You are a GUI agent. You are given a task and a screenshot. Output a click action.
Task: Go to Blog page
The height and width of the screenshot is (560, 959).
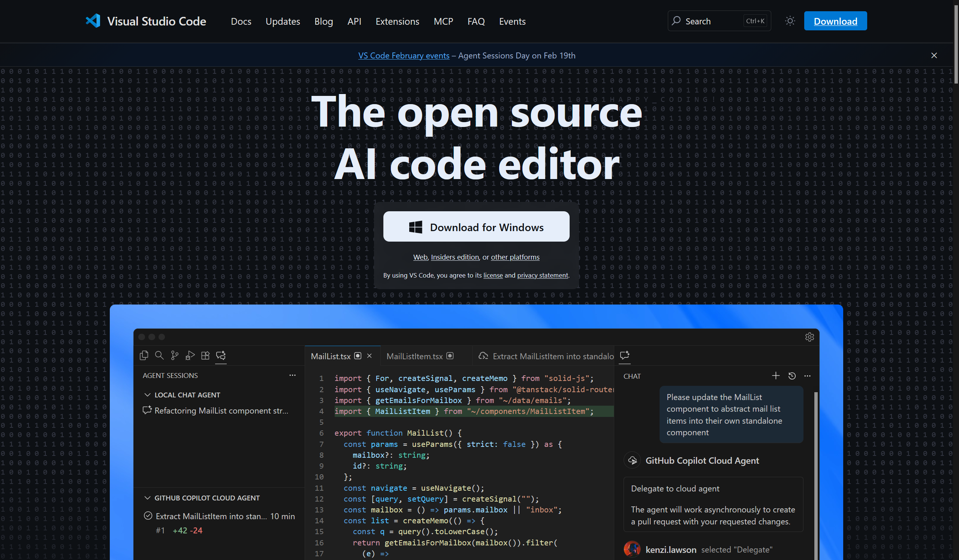pyautogui.click(x=323, y=21)
